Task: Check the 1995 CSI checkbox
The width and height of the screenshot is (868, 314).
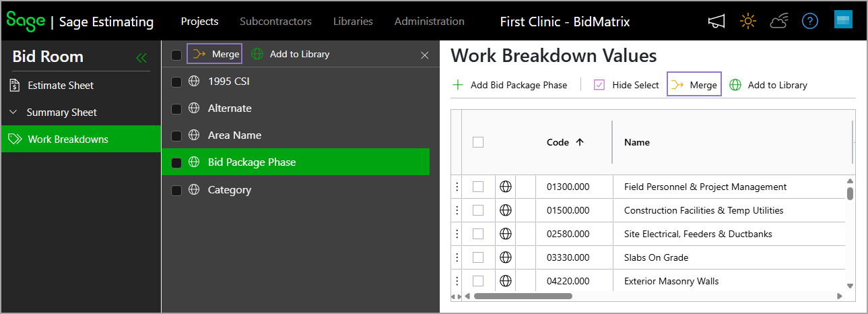Action: click(x=176, y=82)
